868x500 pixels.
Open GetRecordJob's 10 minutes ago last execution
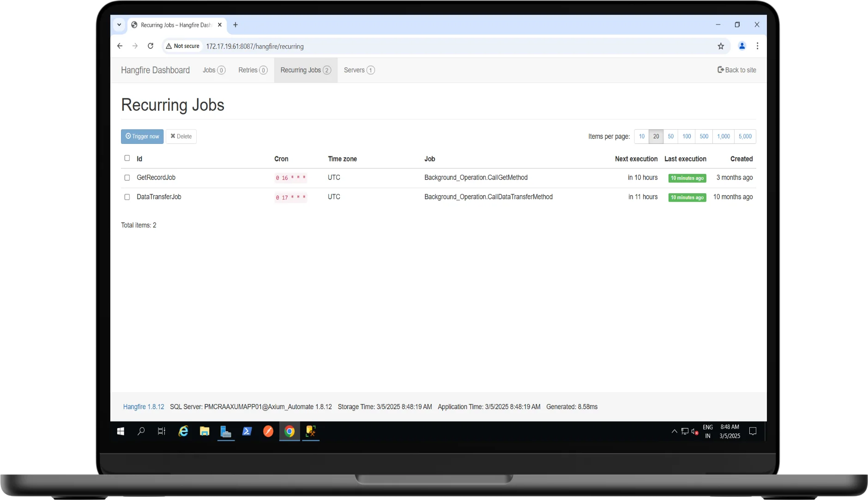(x=687, y=178)
